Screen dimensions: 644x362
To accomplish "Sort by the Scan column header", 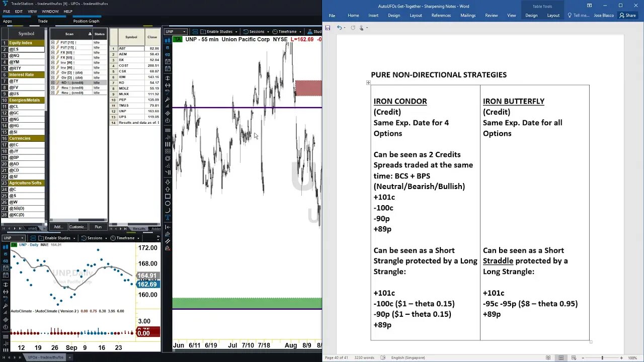I will coord(71,34).
